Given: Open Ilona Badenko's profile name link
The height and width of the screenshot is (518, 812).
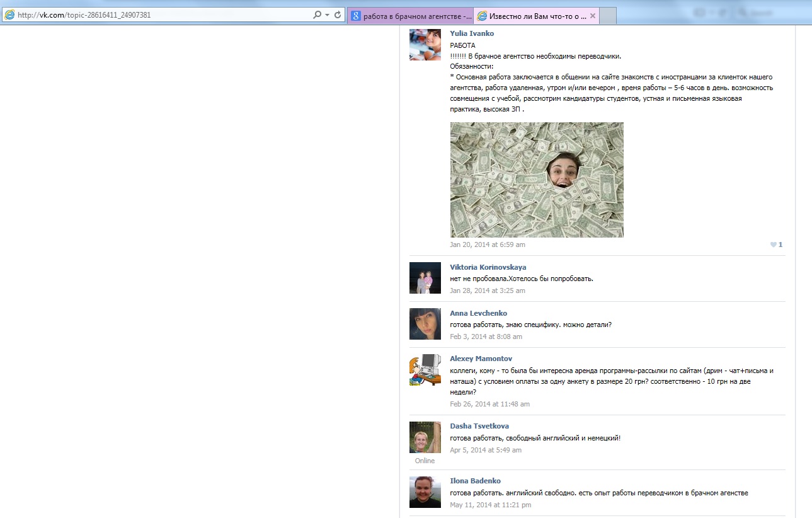Looking at the screenshot, I should point(475,481).
